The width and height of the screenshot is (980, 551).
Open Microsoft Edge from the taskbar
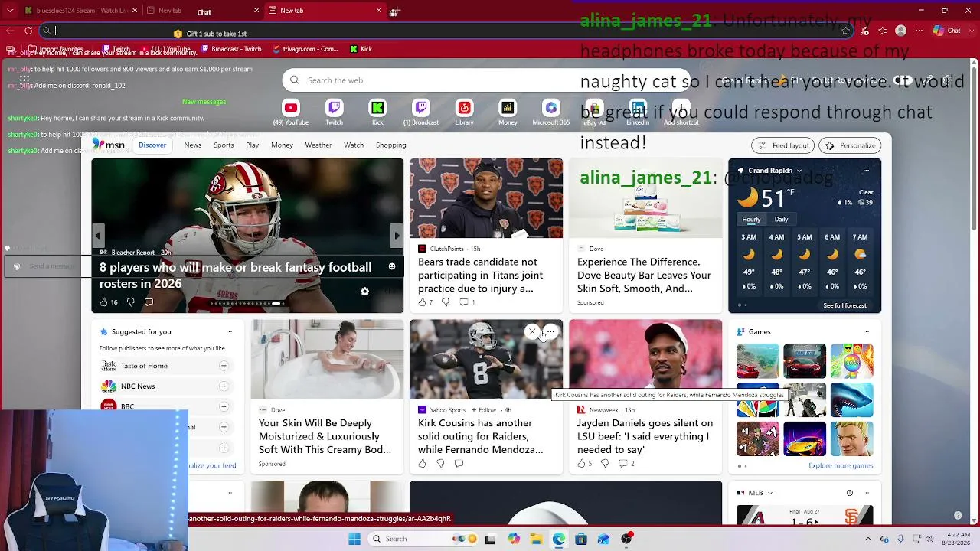(x=559, y=539)
